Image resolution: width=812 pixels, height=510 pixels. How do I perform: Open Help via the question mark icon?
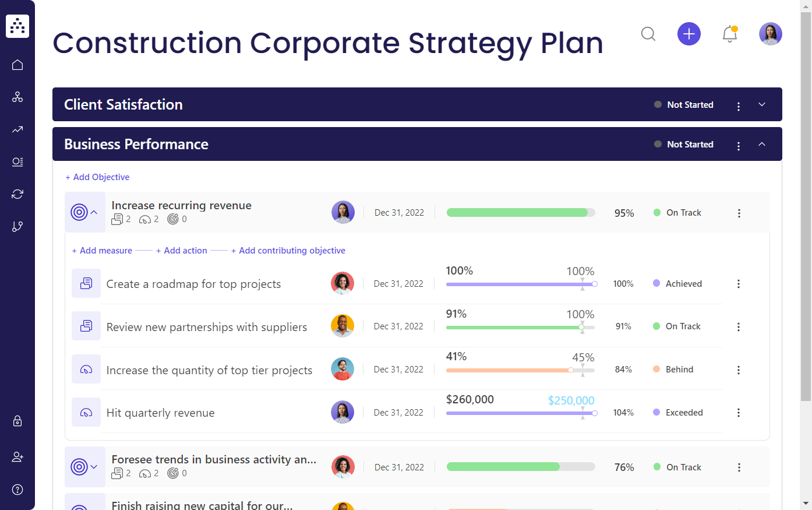point(17,489)
